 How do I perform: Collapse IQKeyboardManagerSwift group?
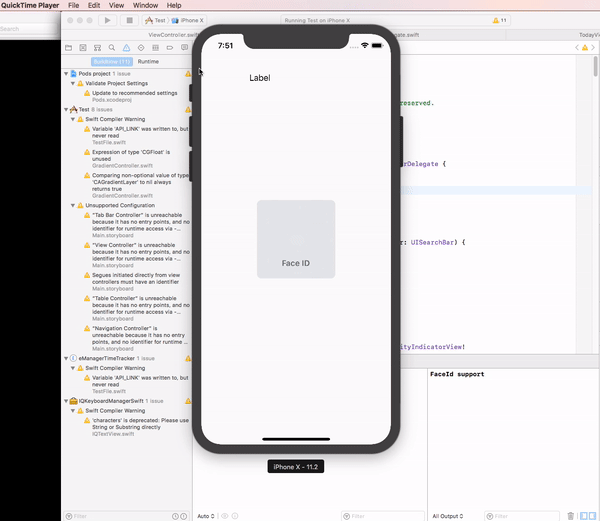pos(66,401)
